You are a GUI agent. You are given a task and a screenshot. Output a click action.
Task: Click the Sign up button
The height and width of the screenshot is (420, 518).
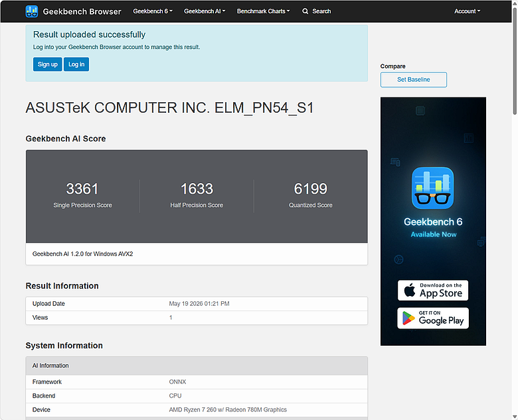[48, 64]
